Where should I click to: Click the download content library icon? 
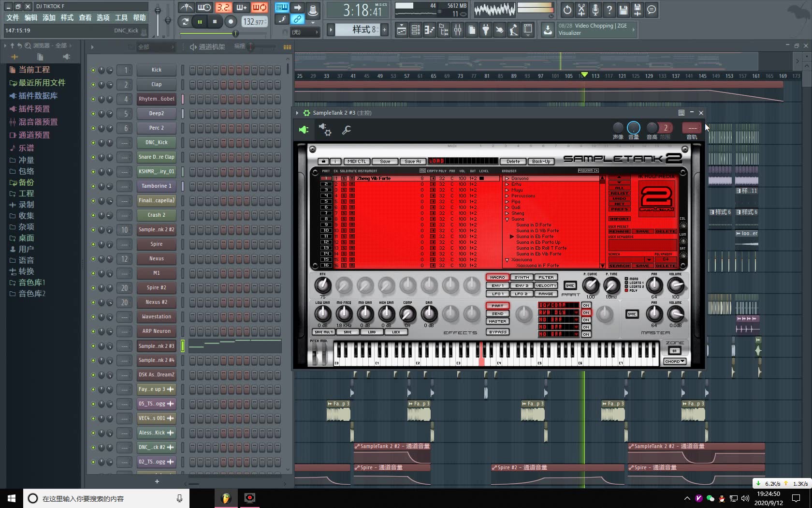click(x=548, y=30)
